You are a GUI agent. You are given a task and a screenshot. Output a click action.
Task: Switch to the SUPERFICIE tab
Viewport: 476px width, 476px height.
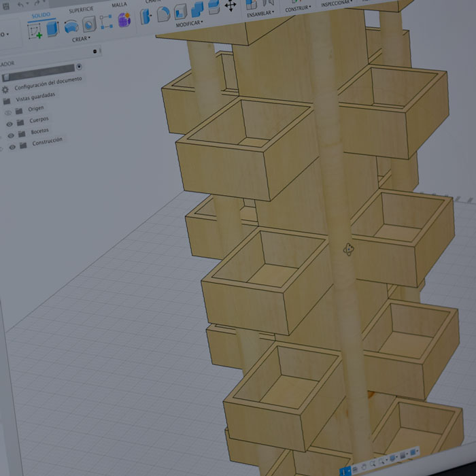(x=81, y=10)
